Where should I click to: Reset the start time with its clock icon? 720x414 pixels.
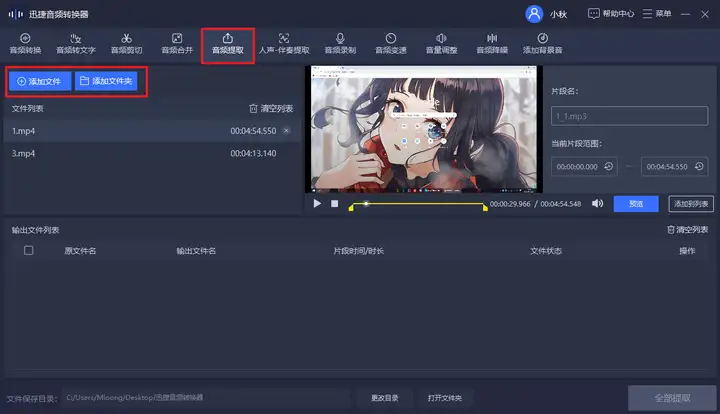609,166
